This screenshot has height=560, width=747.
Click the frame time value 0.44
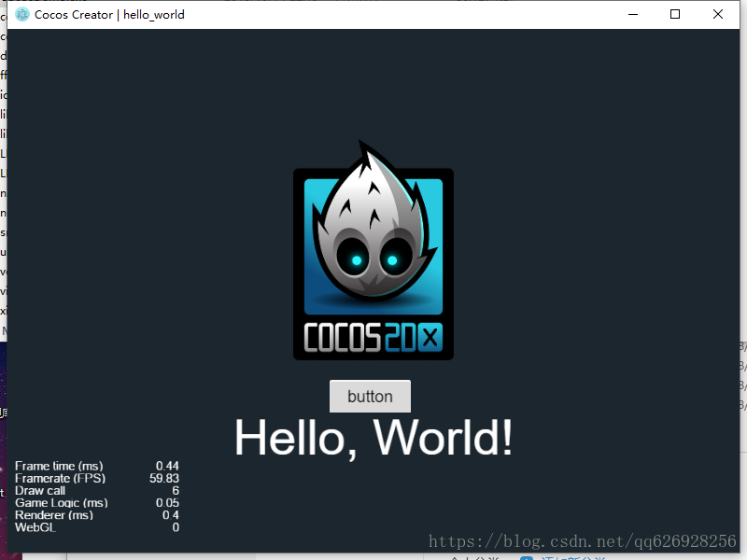167,466
